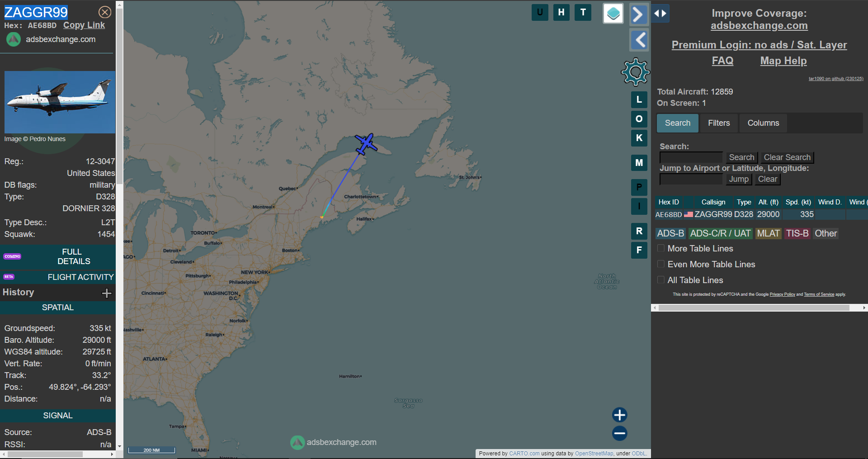The height and width of the screenshot is (459, 868).
Task: Sort table by Spd. (kt) column
Action: coord(798,202)
